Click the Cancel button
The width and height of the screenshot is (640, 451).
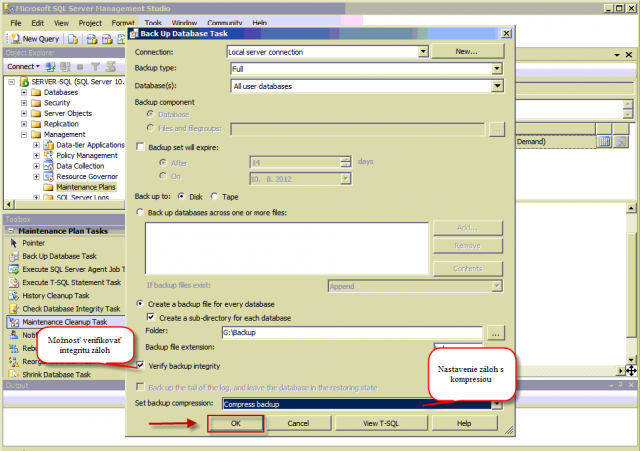[x=298, y=423]
